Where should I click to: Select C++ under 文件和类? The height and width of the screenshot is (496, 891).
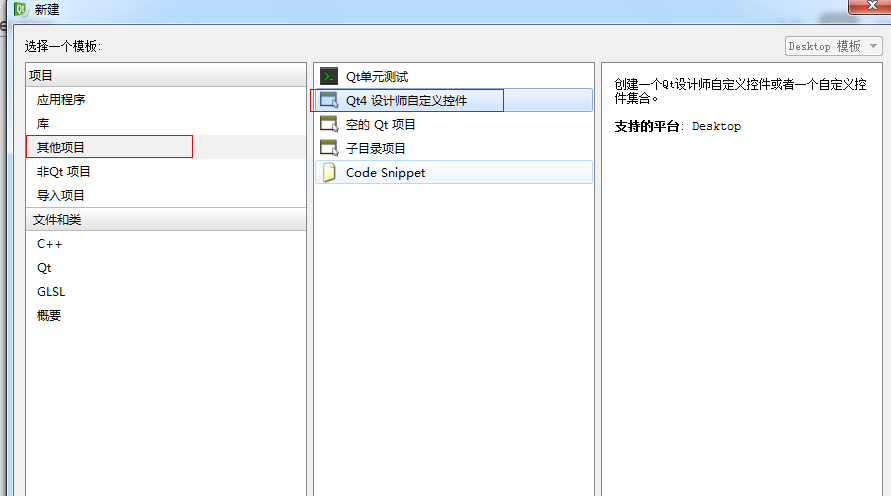166,244
